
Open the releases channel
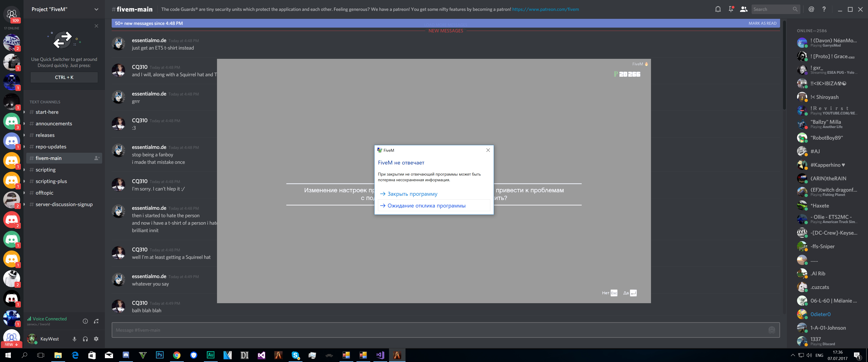[64, 135]
